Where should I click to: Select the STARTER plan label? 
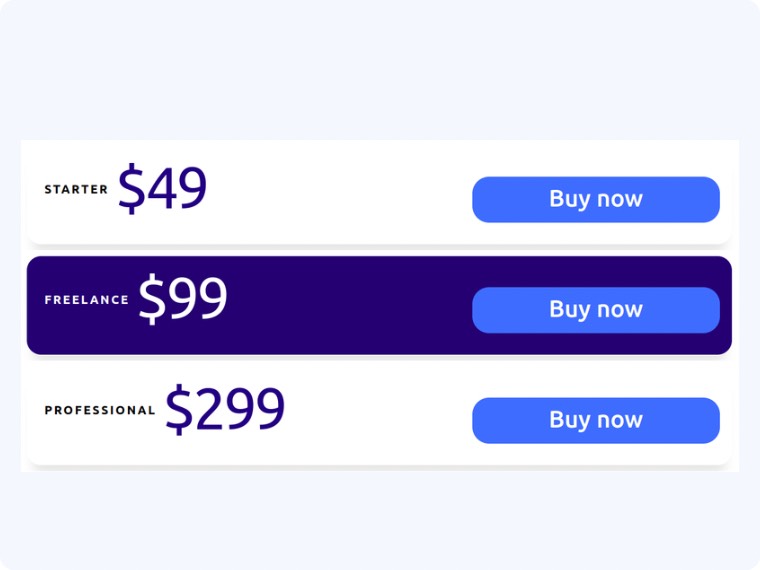(76, 190)
